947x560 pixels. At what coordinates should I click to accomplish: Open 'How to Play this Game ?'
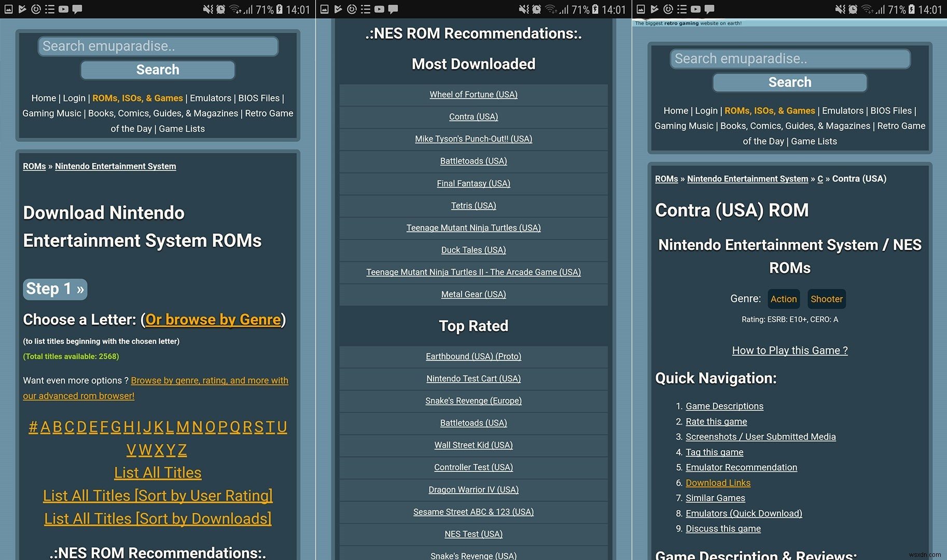point(789,350)
